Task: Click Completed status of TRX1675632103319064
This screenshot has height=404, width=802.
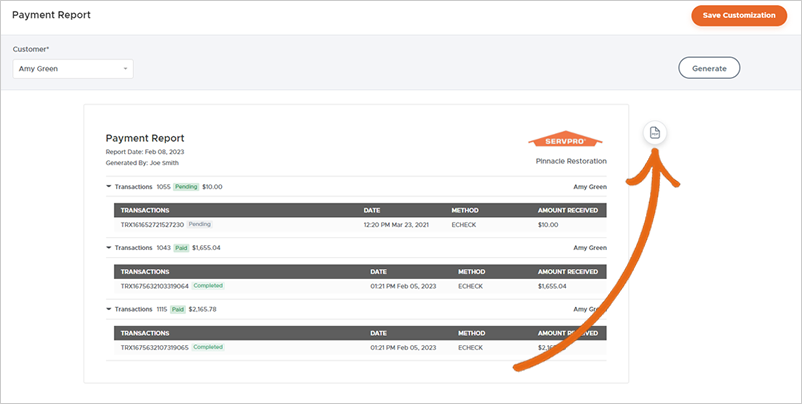Action: [207, 286]
